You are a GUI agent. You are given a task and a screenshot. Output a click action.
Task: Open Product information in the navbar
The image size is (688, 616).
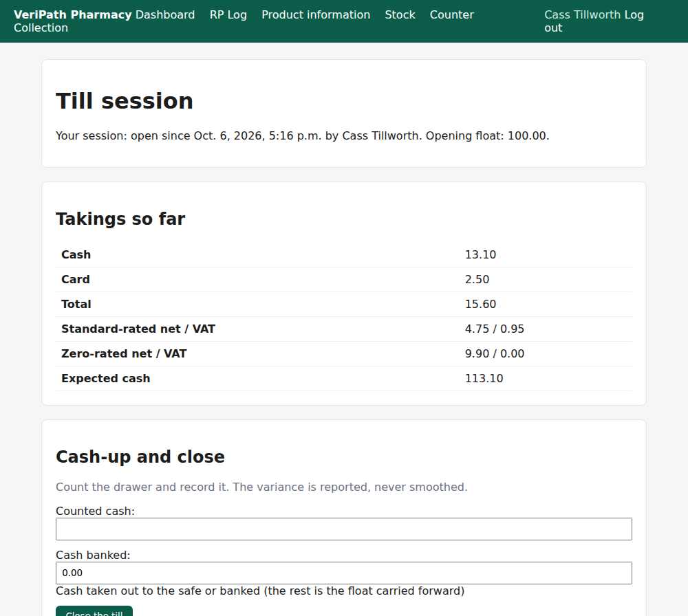[316, 14]
